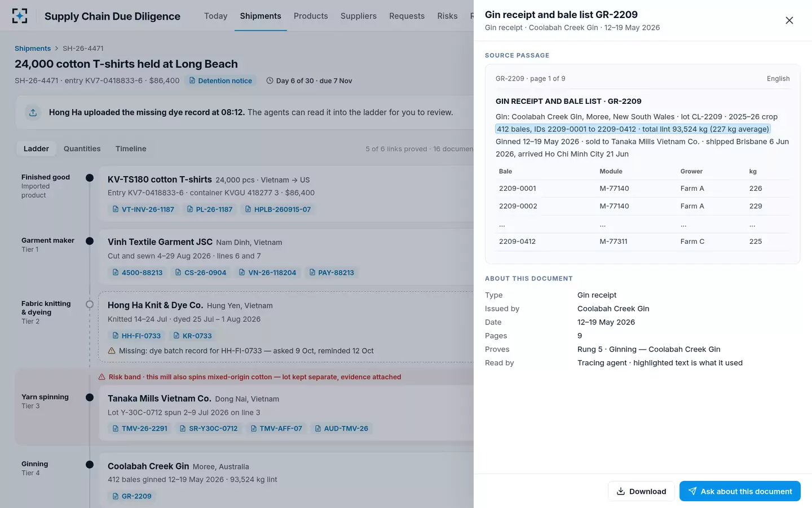Open document CS-26-0904
The width and height of the screenshot is (812, 508).
(201, 273)
